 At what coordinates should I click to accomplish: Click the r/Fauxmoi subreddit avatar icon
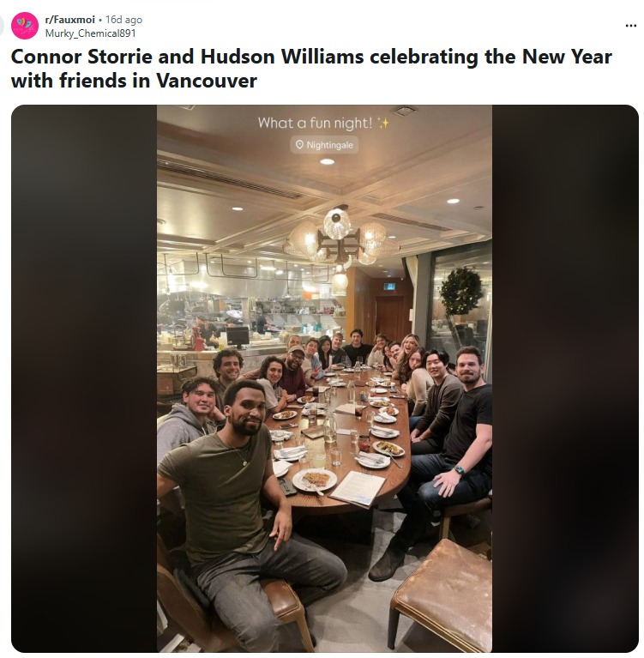coord(25,26)
